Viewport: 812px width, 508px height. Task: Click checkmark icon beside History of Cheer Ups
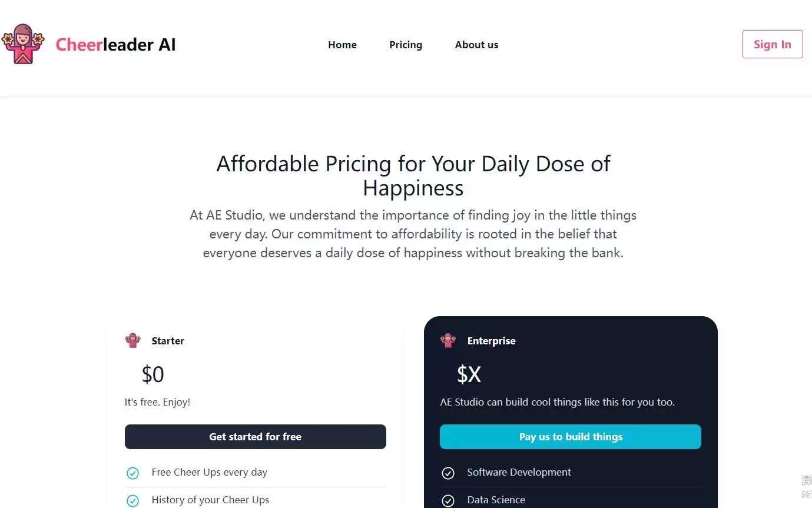133,500
